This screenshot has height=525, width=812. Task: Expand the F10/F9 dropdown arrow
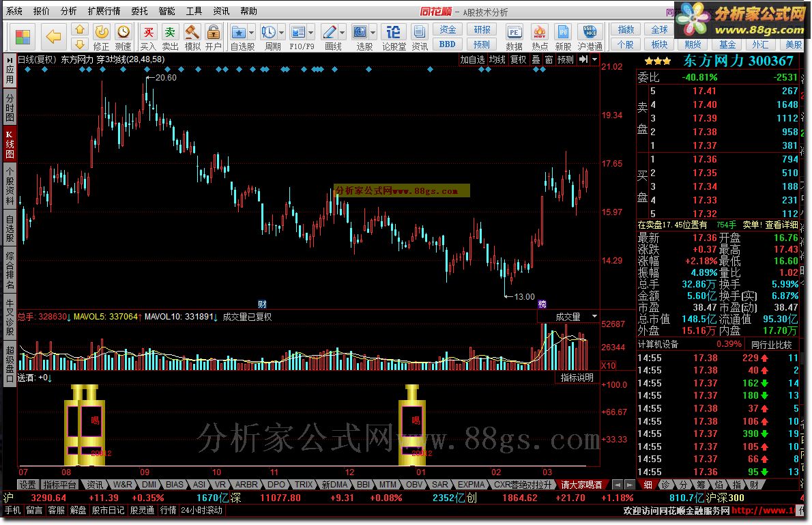[x=310, y=33]
